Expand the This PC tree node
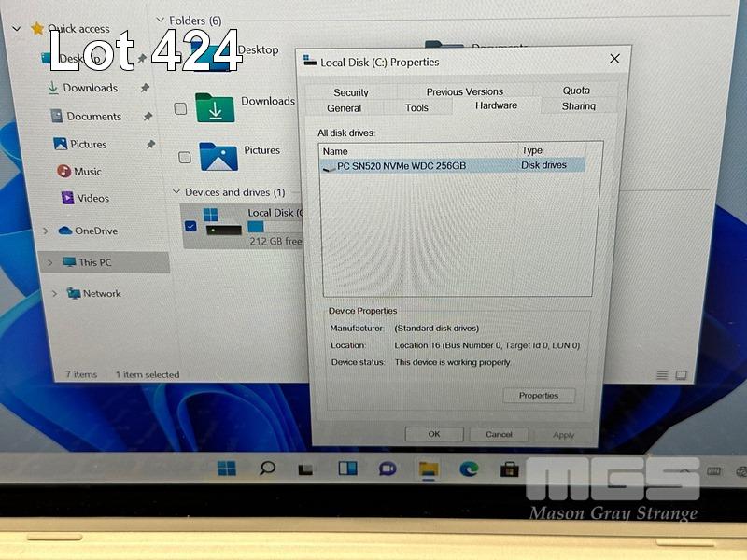 click(49, 263)
